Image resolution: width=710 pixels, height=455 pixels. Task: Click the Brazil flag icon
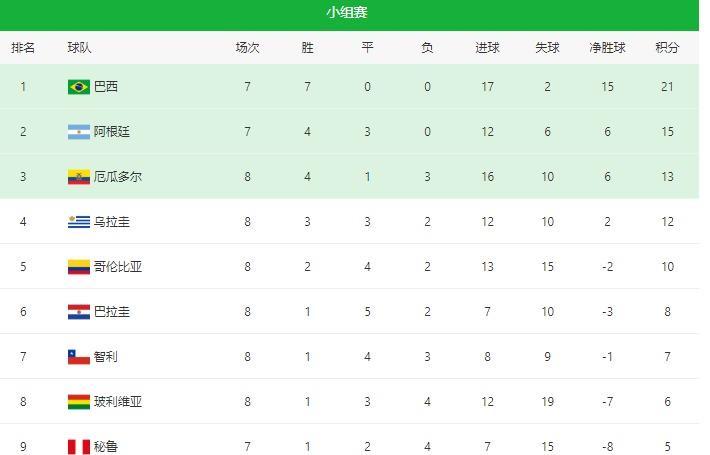(79, 86)
